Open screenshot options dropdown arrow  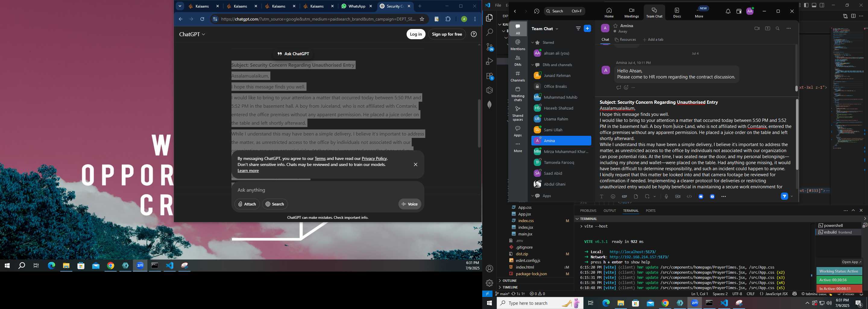[x=655, y=197]
